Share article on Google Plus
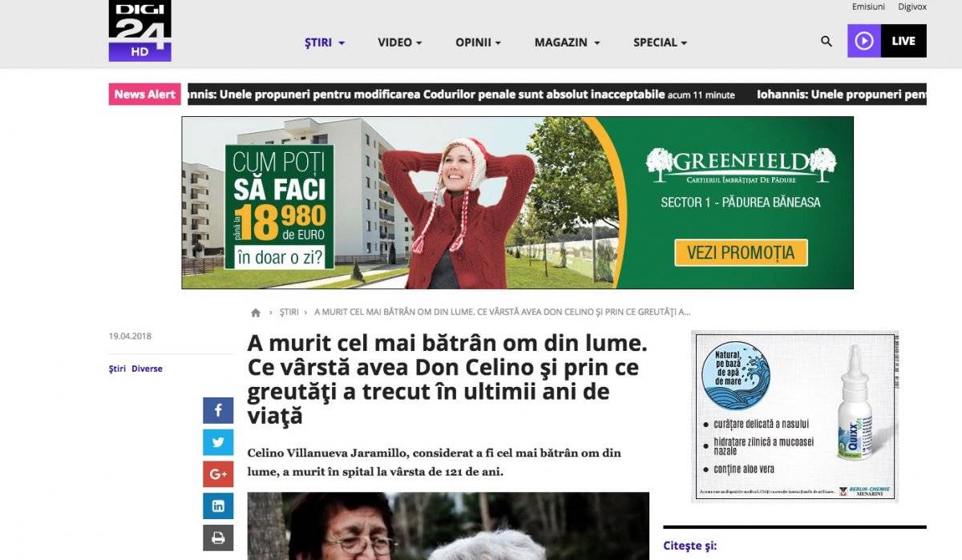 (x=218, y=474)
